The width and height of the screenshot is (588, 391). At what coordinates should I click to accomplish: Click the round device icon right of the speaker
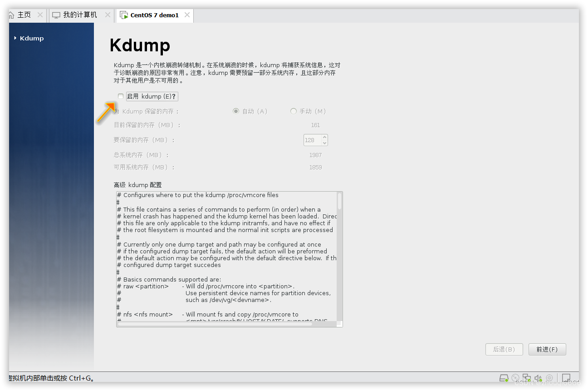549,378
